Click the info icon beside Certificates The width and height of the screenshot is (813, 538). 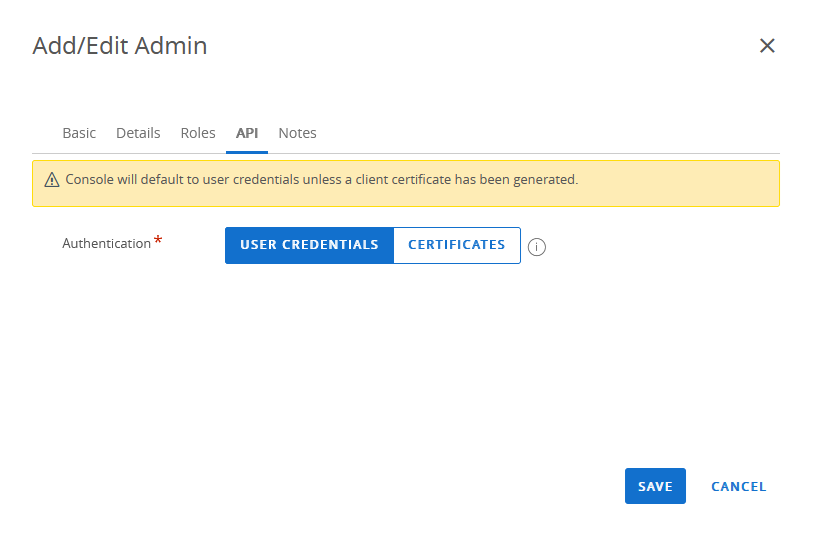537,247
